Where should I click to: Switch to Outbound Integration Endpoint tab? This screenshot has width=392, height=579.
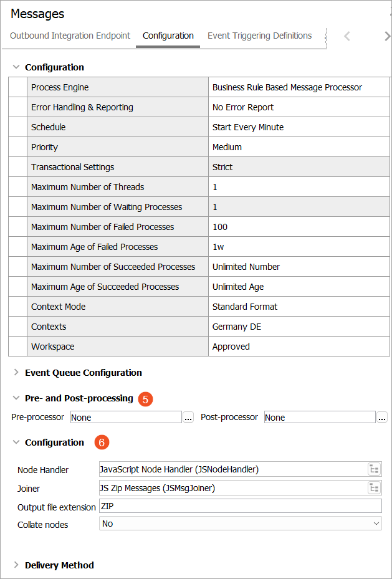[70, 36]
